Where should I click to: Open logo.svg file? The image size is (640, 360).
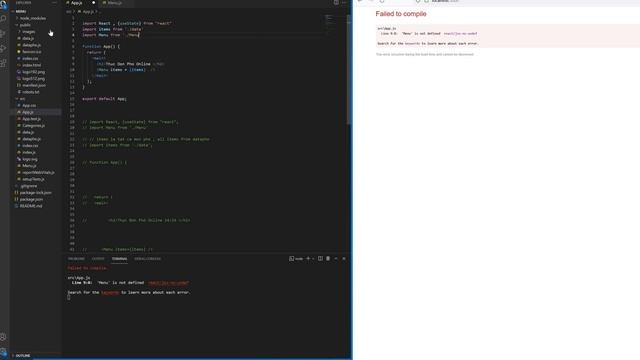[x=30, y=159]
